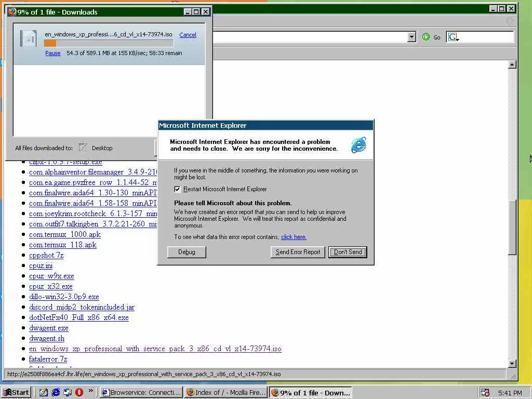
Task: Open com.finalwire.aida64_1.58-158 link
Action: (x=94, y=203)
